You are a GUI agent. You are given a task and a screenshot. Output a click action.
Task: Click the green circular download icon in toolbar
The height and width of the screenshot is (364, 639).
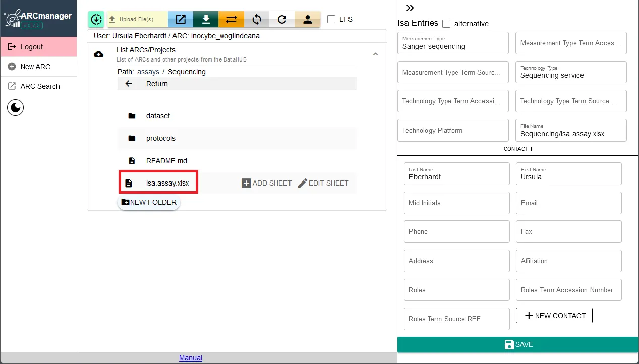96,20
